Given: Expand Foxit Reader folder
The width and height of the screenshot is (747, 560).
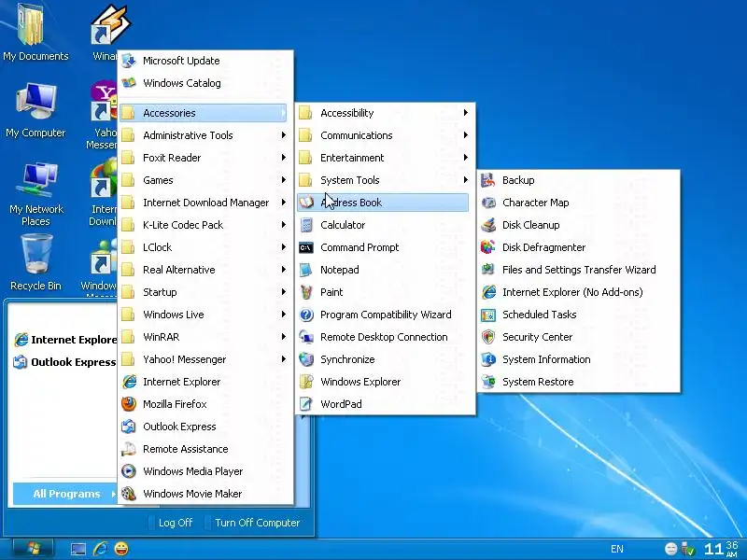Looking at the screenshot, I should pyautogui.click(x=204, y=158).
